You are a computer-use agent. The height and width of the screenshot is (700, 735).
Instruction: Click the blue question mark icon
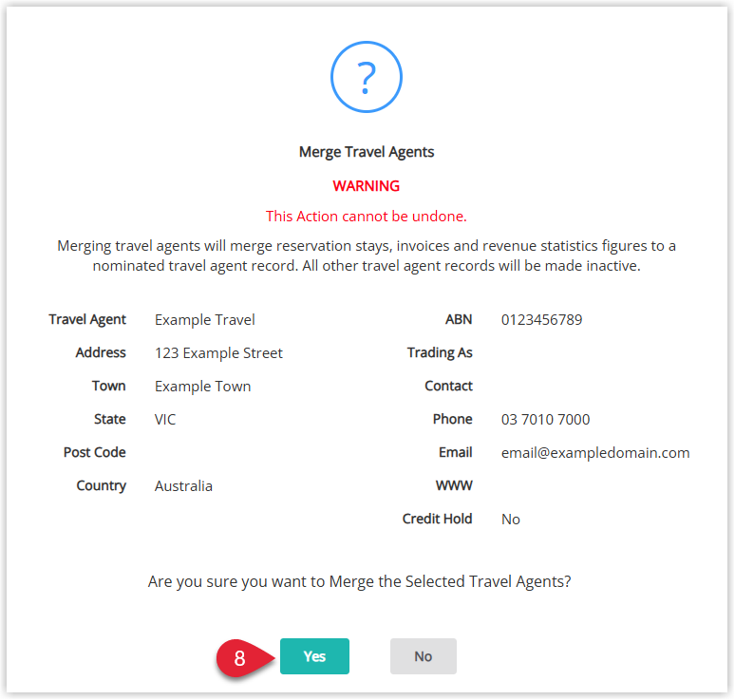click(x=367, y=77)
